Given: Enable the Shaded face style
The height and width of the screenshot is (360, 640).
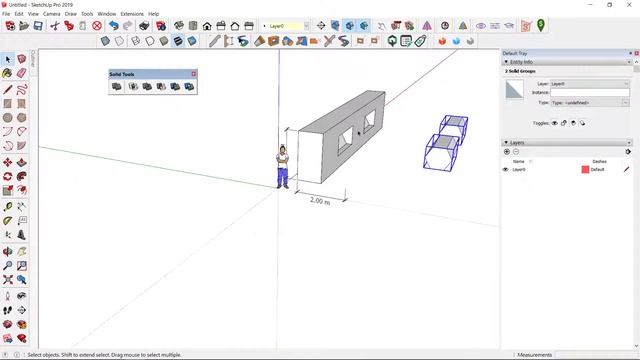Looking at the screenshot, I should [x=164, y=41].
